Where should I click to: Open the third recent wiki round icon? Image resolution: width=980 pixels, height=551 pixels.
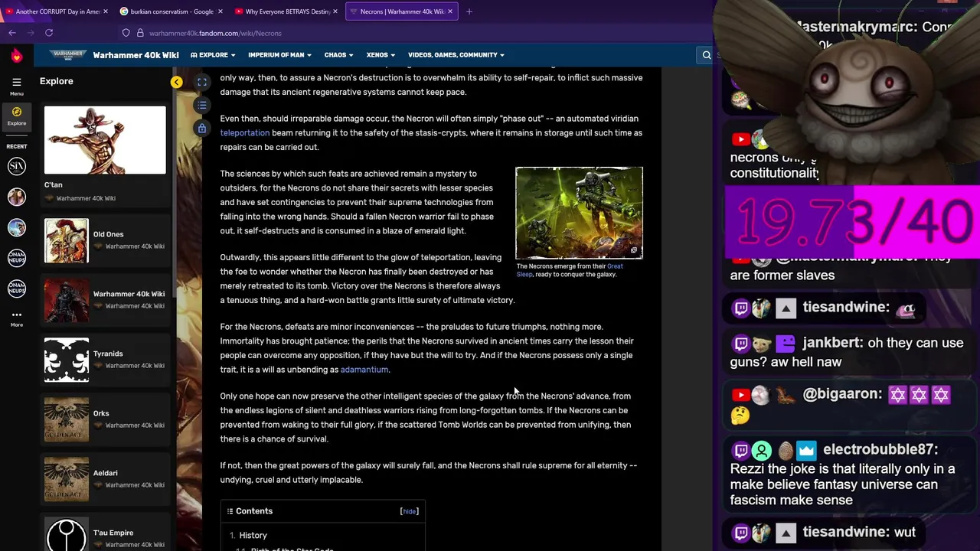click(x=16, y=227)
